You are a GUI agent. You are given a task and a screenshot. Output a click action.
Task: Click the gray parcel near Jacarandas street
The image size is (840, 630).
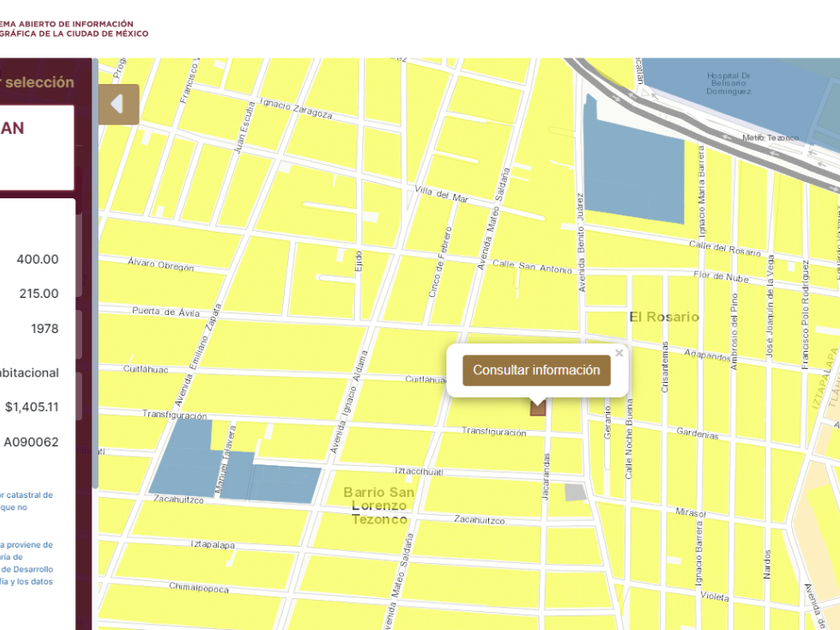pyautogui.click(x=575, y=492)
